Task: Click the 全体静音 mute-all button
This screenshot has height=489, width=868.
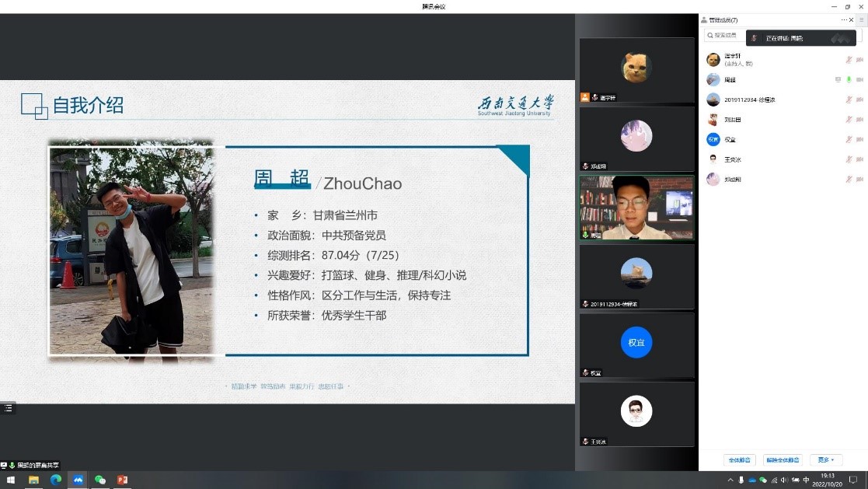Action: [x=739, y=459]
